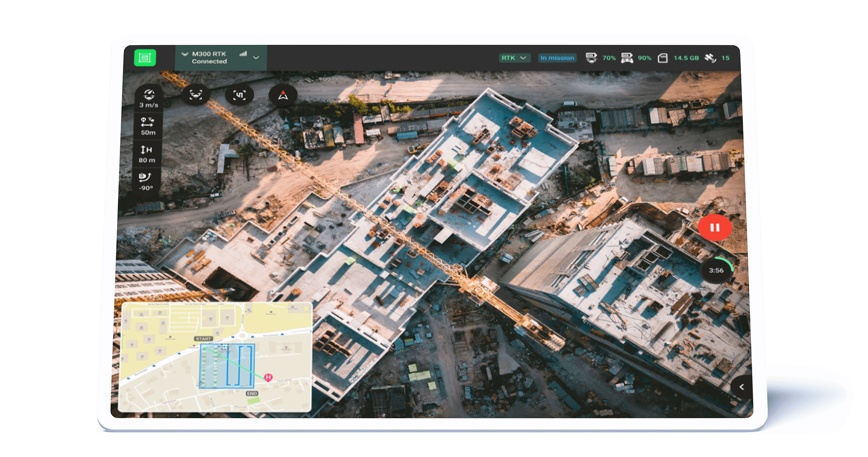Select the drone camera view icon
Image resolution: width=868 pixels, height=457 pixels.
pos(196,95)
